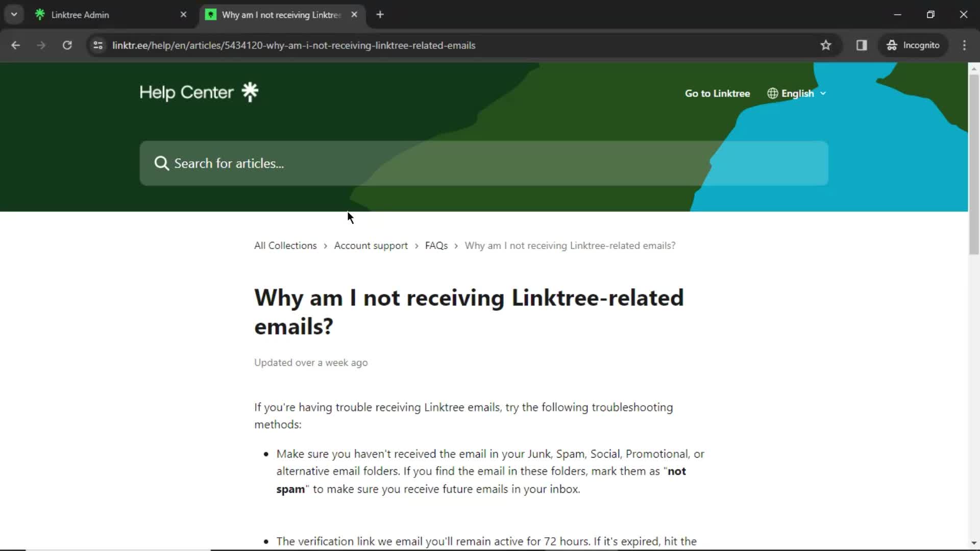The width and height of the screenshot is (980, 551).
Task: Click the verification link 72 hours bullet
Action: [x=486, y=541]
